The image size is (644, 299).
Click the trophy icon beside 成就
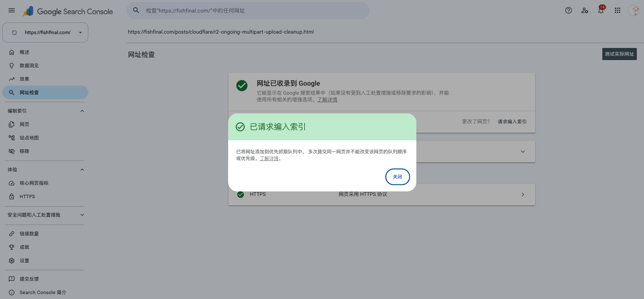(12, 247)
